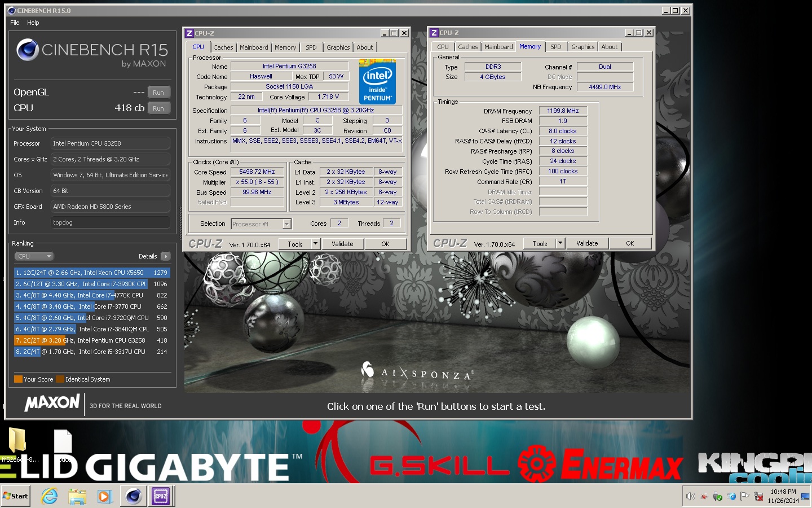
Task: Open the Windows Start menu
Action: pos(16,496)
